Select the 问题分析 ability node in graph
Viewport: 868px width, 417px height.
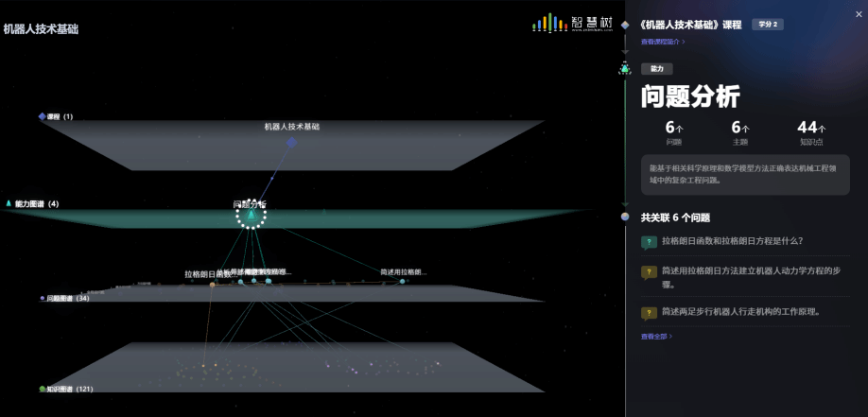pos(251,217)
